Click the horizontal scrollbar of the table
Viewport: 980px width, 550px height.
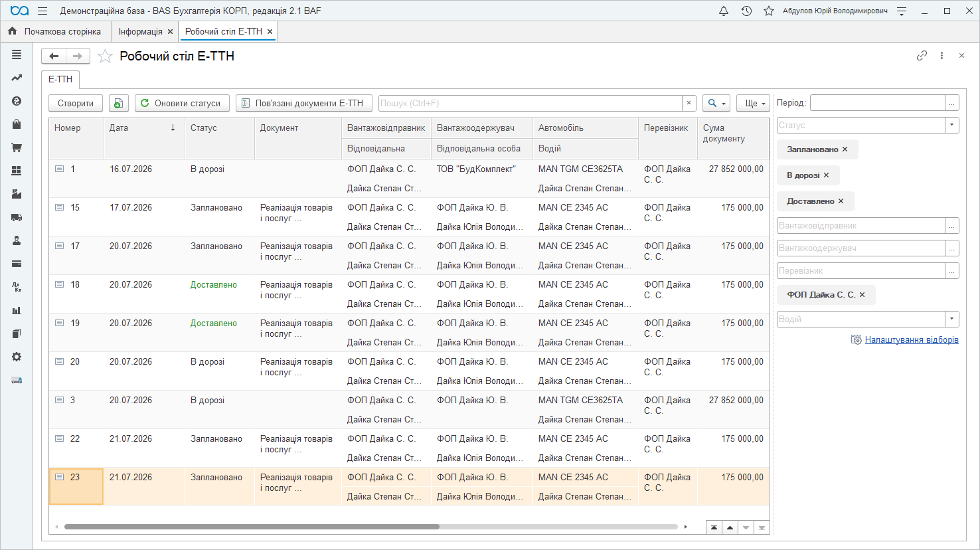click(252, 527)
